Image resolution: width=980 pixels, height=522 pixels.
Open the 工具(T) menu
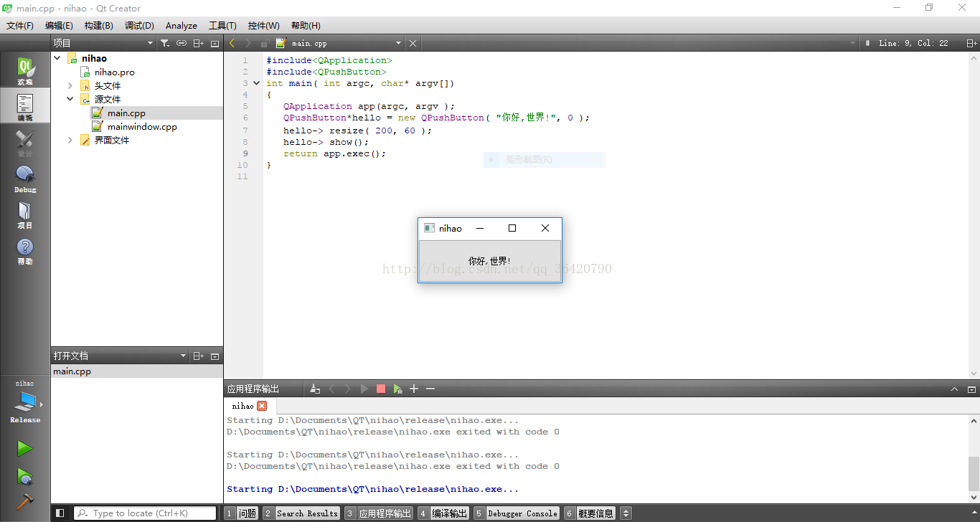[x=222, y=25]
